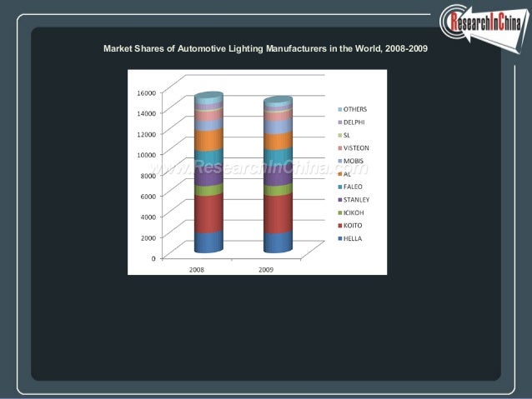Click the blue HELLA segment of the 2008 bar
Image resolution: width=532 pixels, height=399 pixels.
click(208, 242)
